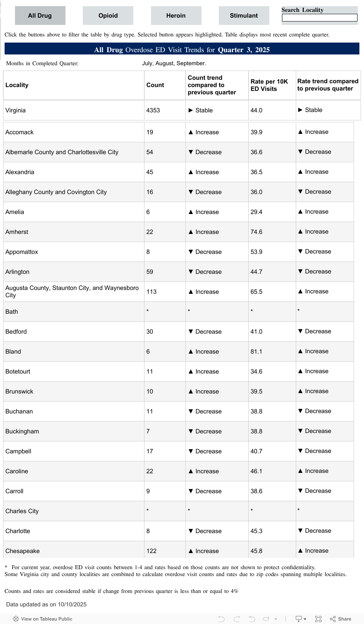364x624 pixels.
Task: Select the Chesapeake locality row
Action: pos(23,551)
